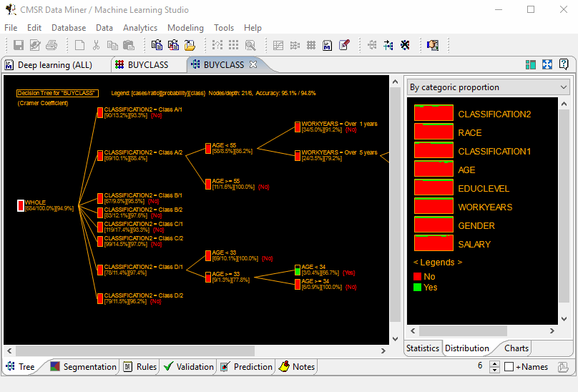Click the SALARY proportion bar
Screen dimensions: 578x392
coord(434,243)
